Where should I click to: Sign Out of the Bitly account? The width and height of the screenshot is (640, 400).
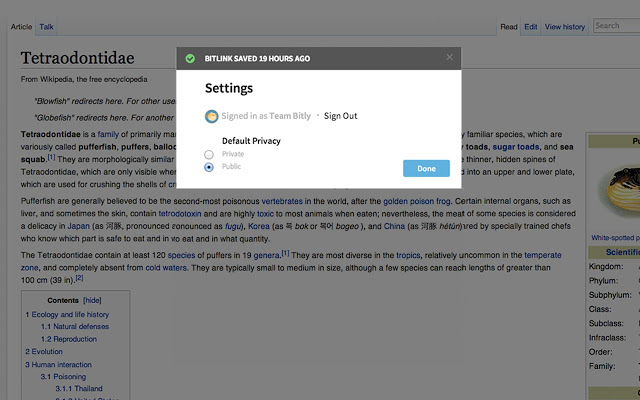[x=340, y=116]
